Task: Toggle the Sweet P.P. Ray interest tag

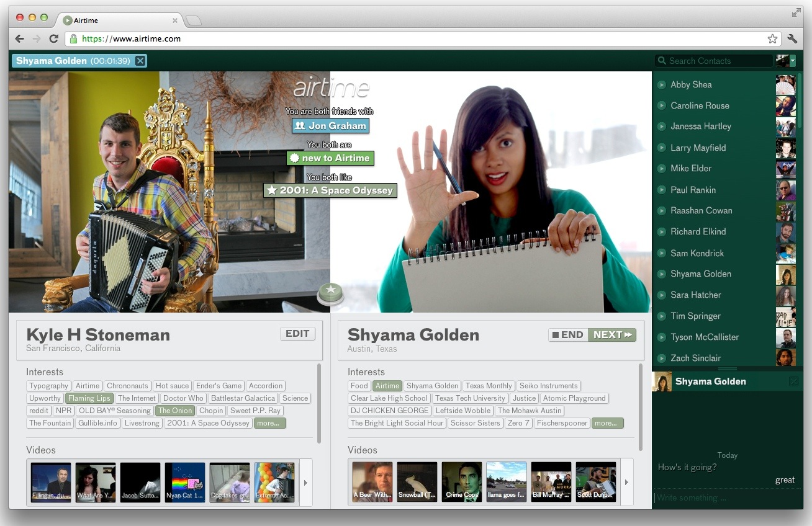Action: pos(255,411)
